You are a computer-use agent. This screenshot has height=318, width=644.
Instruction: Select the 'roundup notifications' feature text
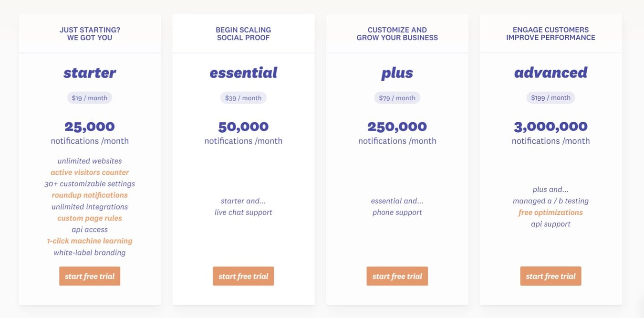pos(90,195)
